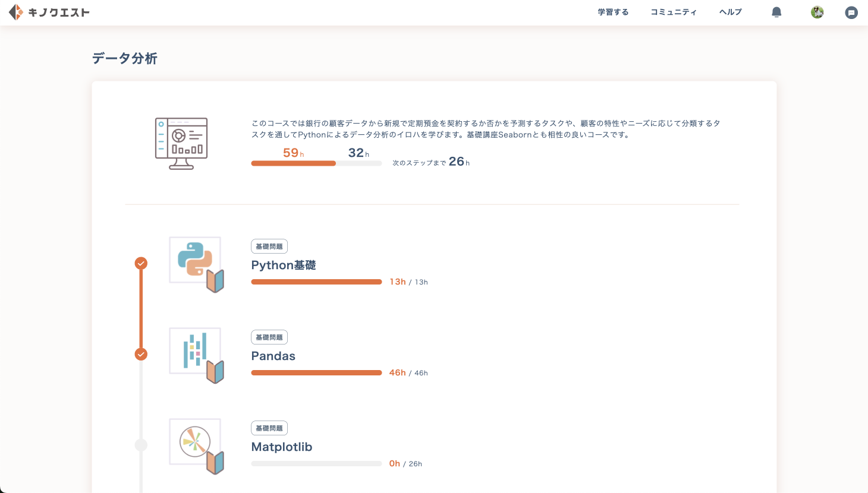Open the Python基礎 course thumbnail
This screenshot has height=493, width=868.
click(x=196, y=262)
